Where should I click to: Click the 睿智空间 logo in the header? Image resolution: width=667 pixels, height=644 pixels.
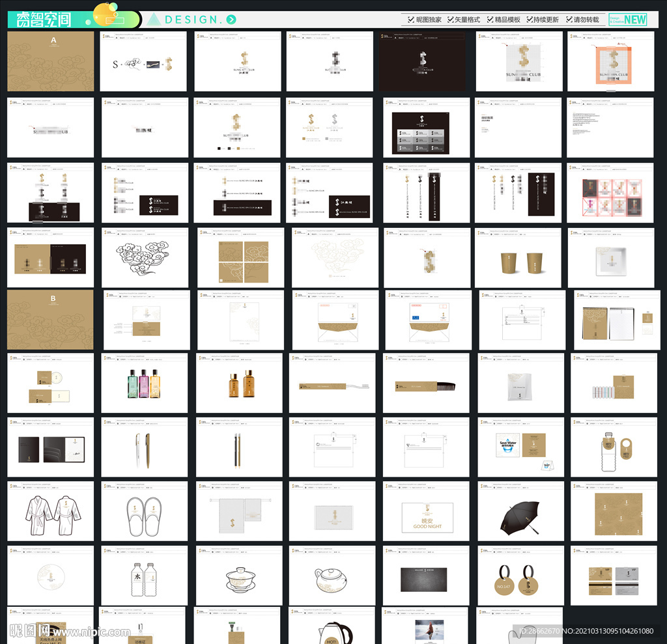click(44, 20)
